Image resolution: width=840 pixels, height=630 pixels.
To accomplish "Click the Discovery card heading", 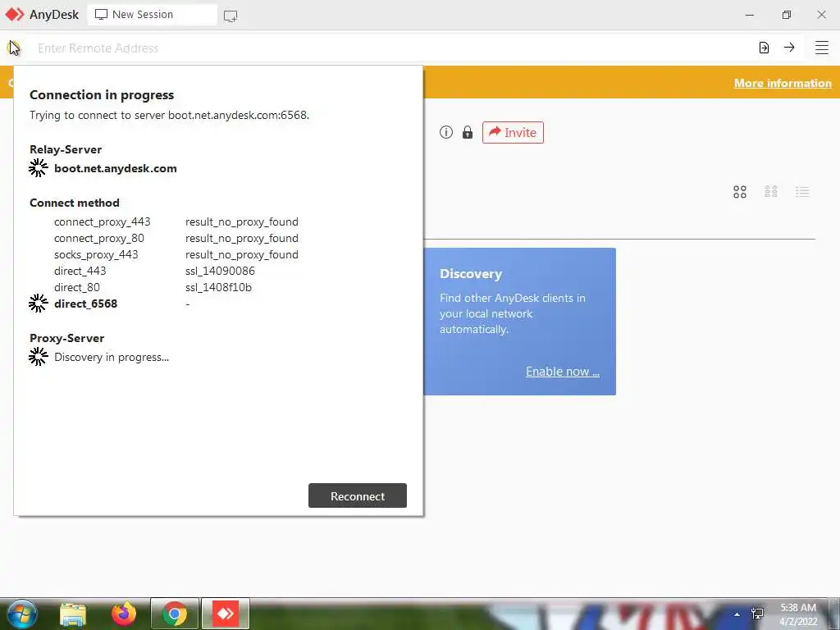I will [x=471, y=274].
